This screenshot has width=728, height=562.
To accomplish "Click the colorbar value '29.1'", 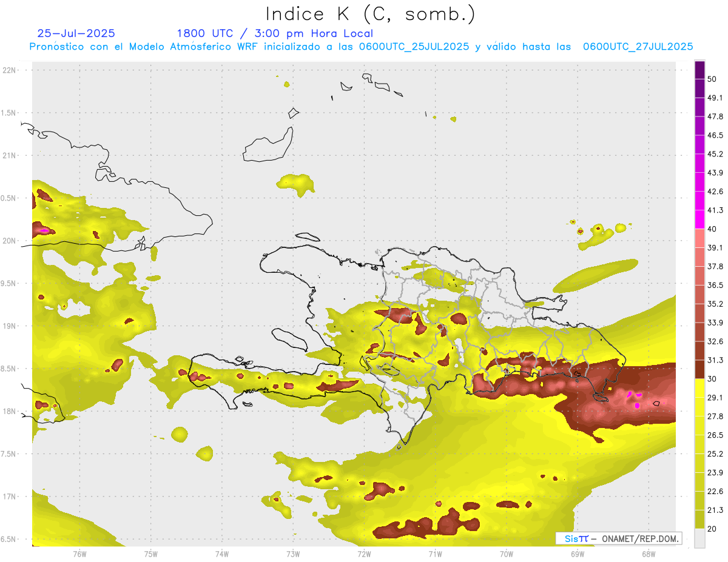I will coord(715,398).
